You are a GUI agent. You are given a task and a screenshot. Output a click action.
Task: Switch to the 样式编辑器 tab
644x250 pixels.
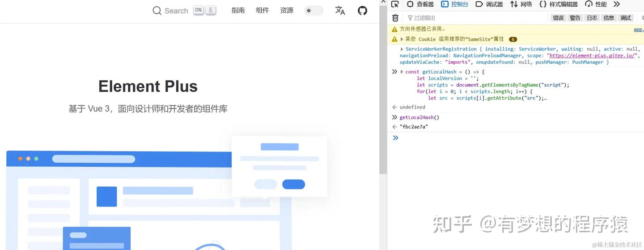pos(559,4)
